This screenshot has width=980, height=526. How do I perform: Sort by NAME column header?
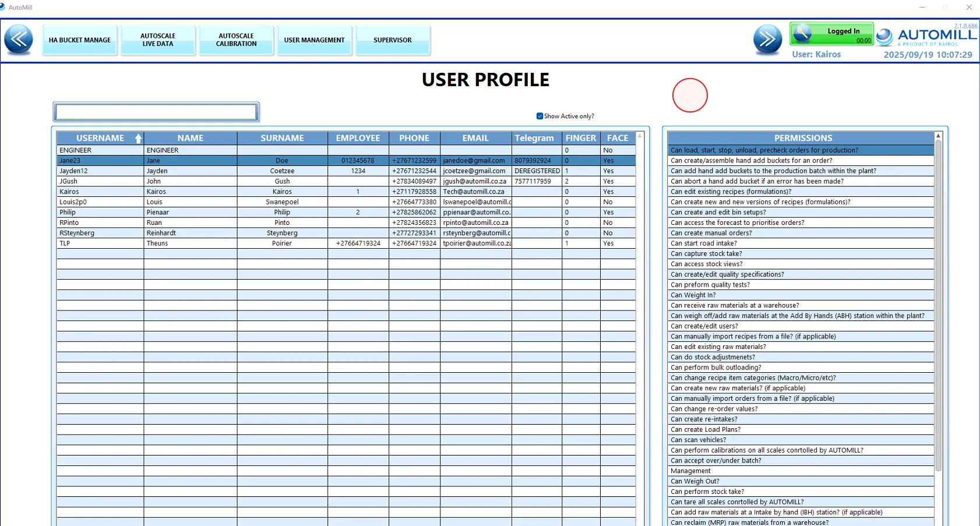point(191,138)
